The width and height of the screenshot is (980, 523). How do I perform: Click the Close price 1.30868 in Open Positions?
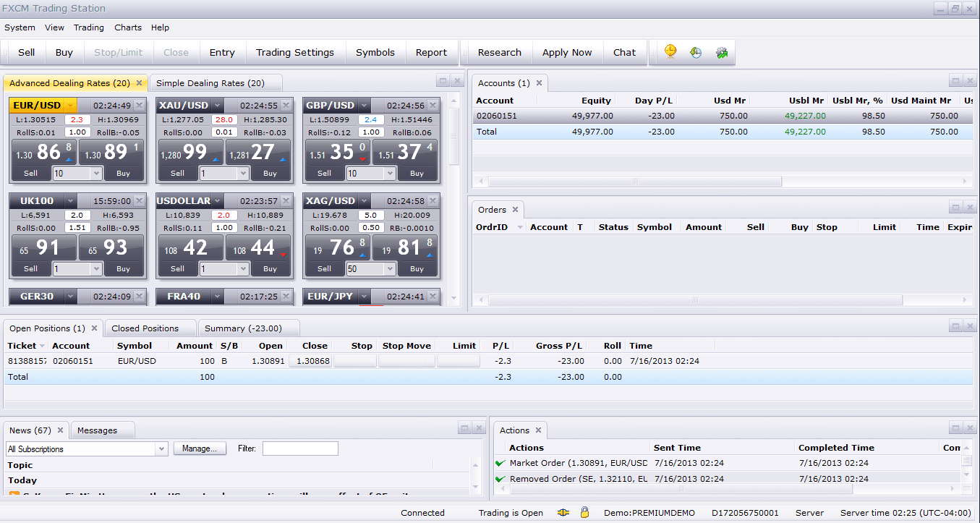tap(310, 361)
